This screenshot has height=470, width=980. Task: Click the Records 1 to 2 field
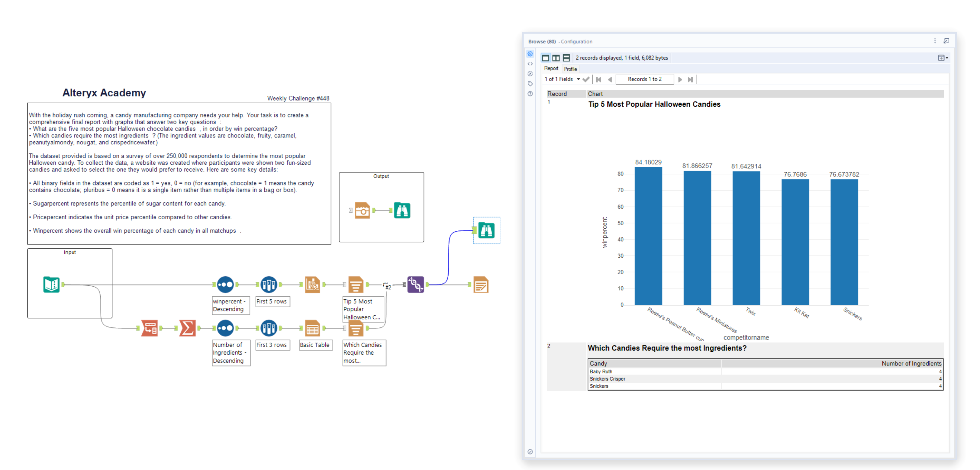645,79
